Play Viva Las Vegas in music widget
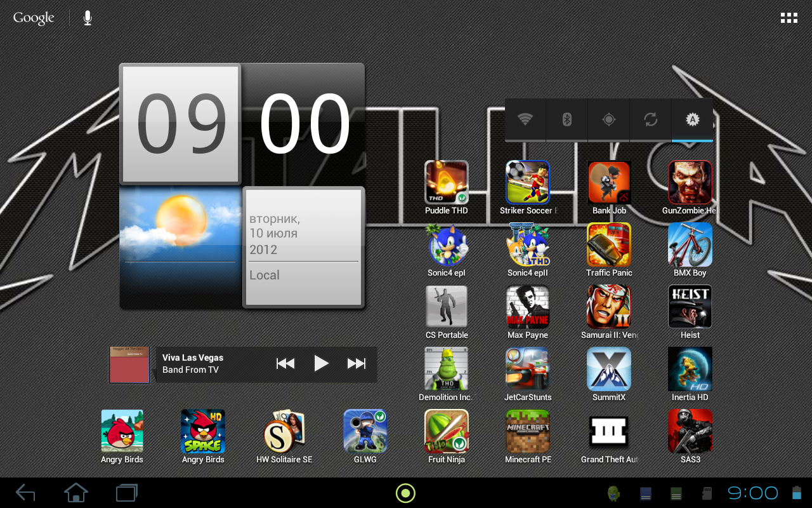812x508 pixels. point(321,364)
